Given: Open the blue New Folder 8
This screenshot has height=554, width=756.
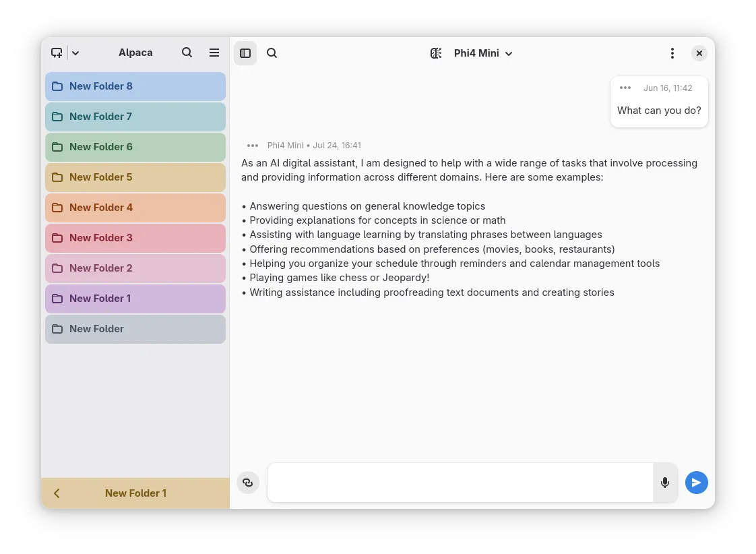Looking at the screenshot, I should coord(135,86).
